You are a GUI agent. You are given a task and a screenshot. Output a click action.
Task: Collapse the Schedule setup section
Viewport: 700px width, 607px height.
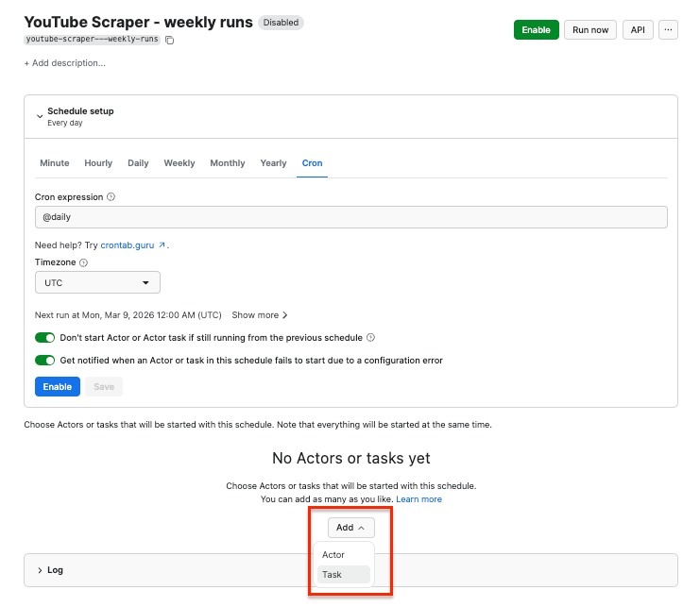point(40,116)
